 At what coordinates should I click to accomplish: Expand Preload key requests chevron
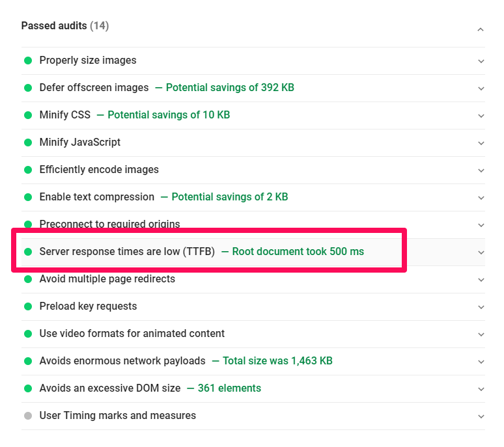point(481,307)
